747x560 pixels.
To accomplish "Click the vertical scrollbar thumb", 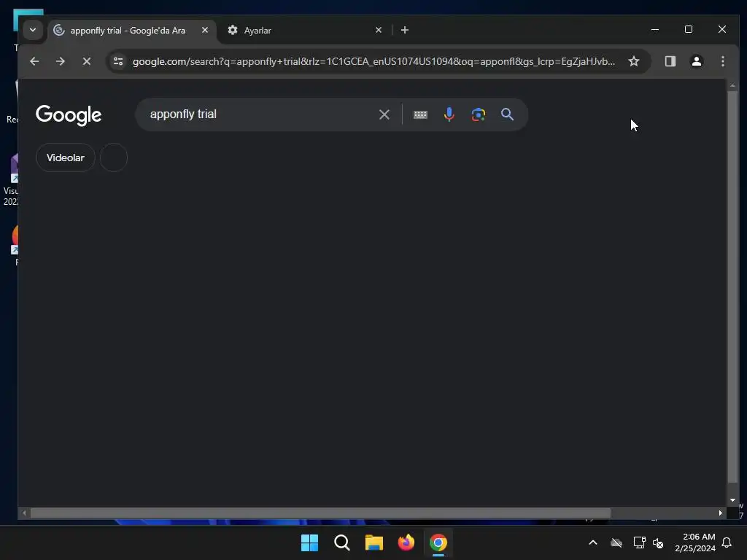I will (x=732, y=286).
